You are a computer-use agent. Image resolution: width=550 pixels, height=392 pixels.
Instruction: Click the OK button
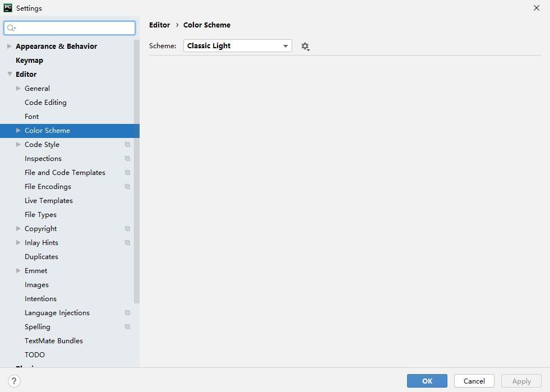tap(427, 381)
